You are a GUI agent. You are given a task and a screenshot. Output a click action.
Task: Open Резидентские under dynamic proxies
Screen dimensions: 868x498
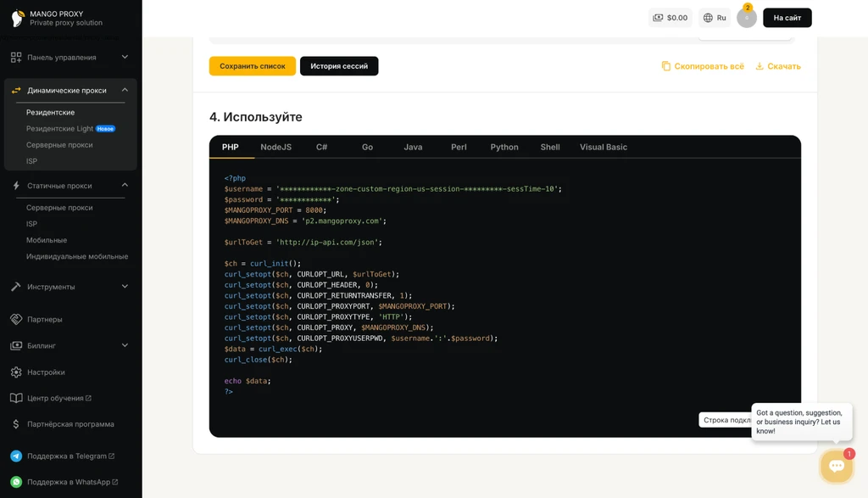click(50, 112)
